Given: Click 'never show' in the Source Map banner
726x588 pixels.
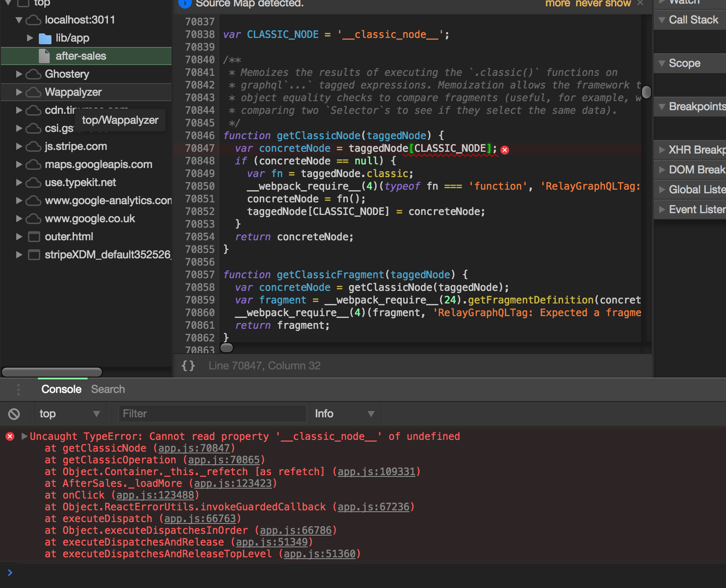Looking at the screenshot, I should pos(603,4).
